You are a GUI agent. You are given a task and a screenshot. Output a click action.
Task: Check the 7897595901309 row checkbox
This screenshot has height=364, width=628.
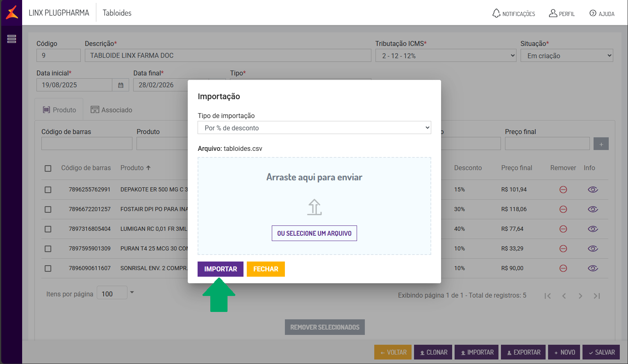[48, 249]
